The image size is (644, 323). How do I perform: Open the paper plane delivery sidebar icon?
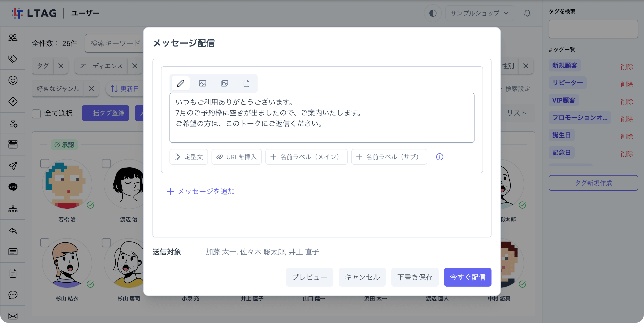13,166
